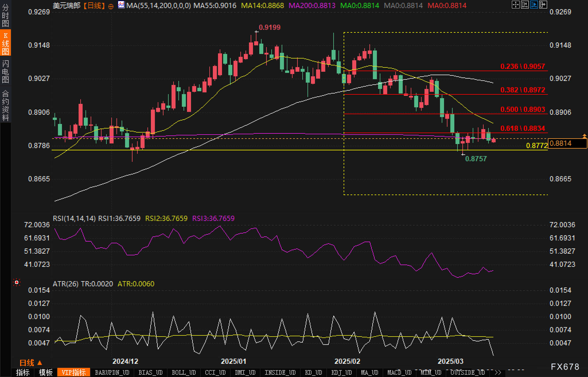Image resolution: width=588 pixels, height=377 pixels.
Task: Switch to the 分时图 sidebar view
Action: click(x=5, y=15)
